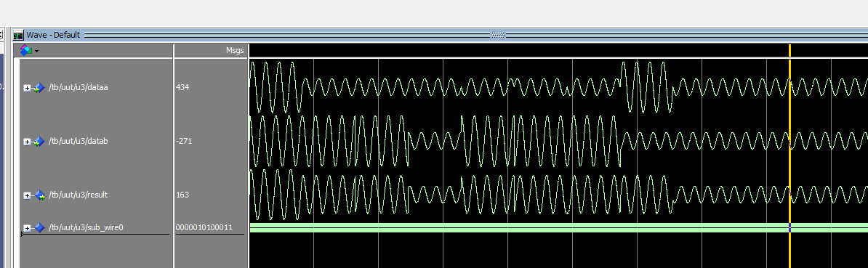Image resolution: width=868 pixels, height=268 pixels.
Task: Click the yellow cursor line in waveform
Action: pos(790,155)
